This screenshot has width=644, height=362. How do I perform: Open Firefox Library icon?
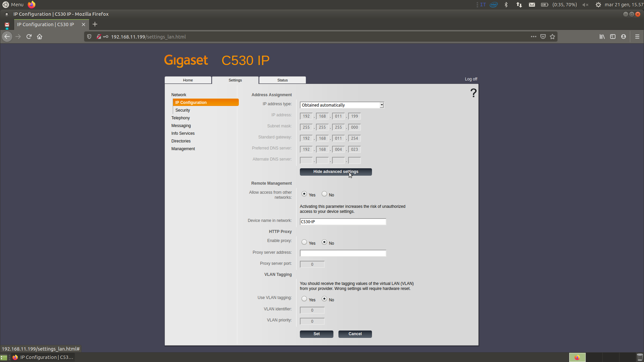602,37
